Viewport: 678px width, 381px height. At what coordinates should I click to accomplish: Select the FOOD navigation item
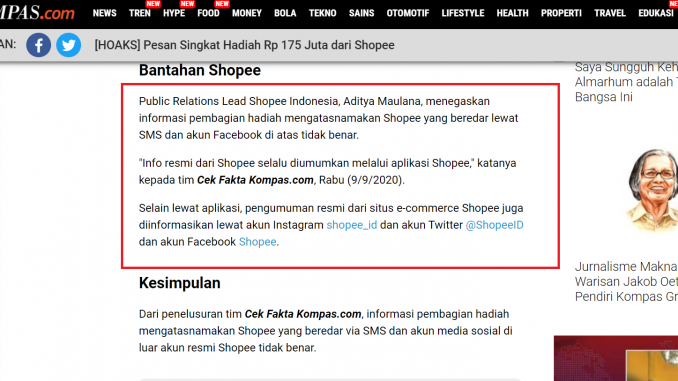coord(208,13)
